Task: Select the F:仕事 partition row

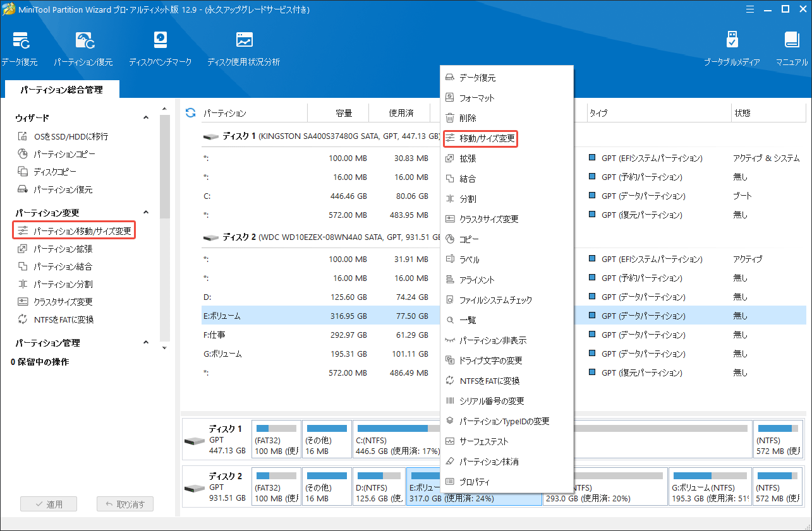Action: pos(321,335)
